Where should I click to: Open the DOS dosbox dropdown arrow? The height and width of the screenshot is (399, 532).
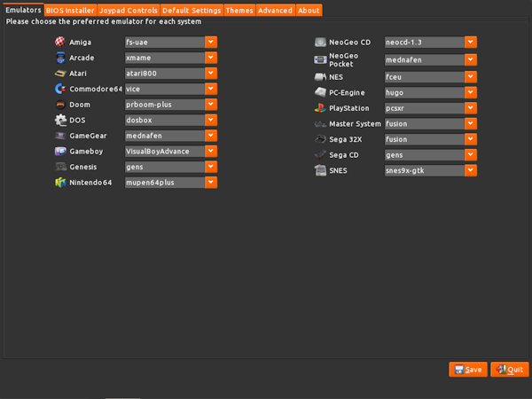pyautogui.click(x=211, y=120)
